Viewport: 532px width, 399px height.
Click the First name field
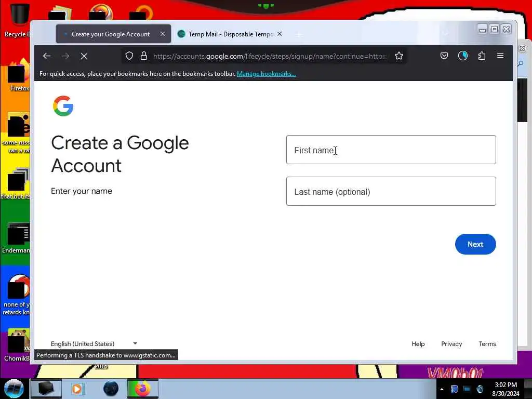[391, 150]
